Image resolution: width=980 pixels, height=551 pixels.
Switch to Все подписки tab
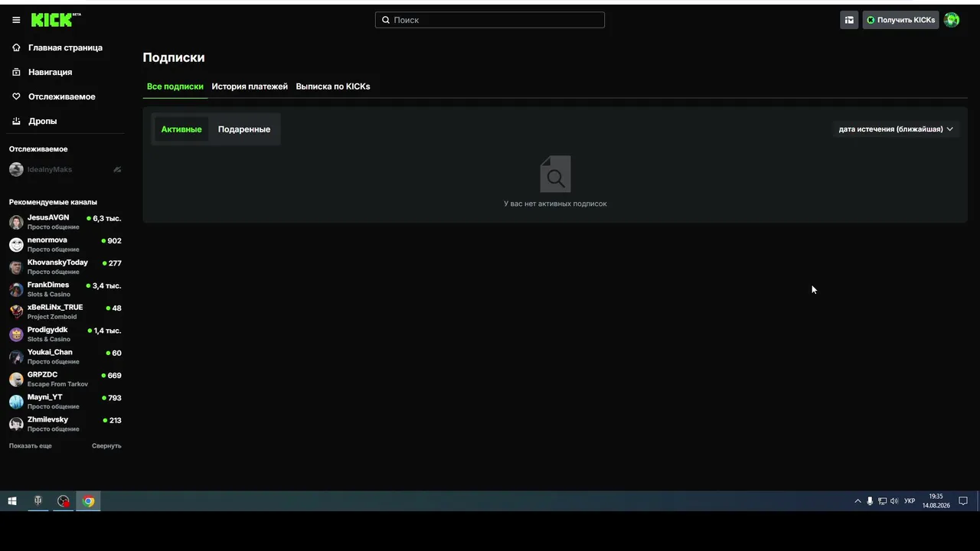click(x=175, y=86)
